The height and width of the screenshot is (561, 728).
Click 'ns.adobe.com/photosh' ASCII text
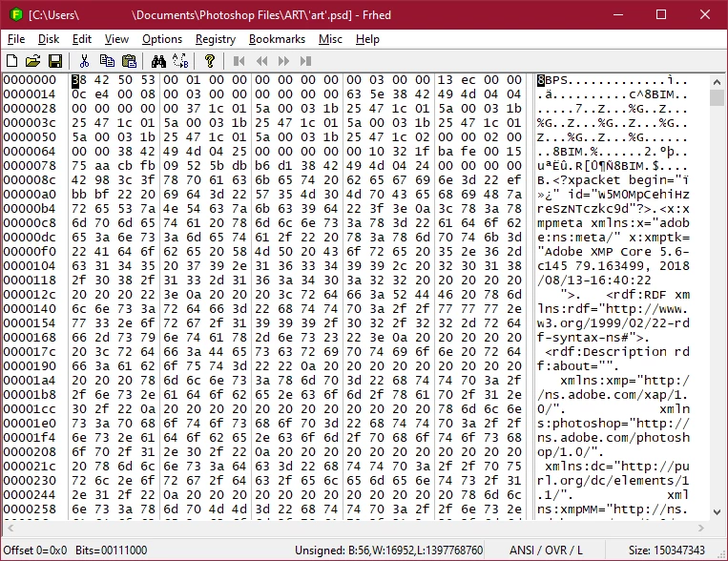[x=614, y=438]
